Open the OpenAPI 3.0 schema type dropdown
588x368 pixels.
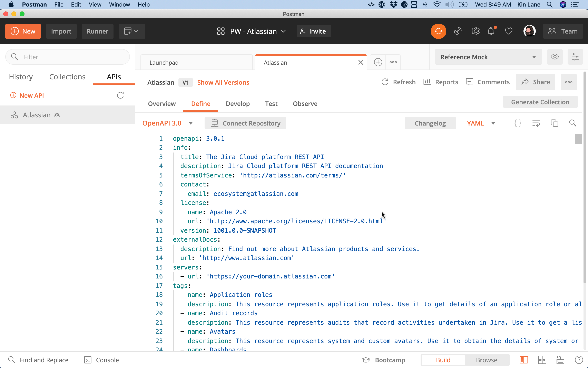coord(167,123)
